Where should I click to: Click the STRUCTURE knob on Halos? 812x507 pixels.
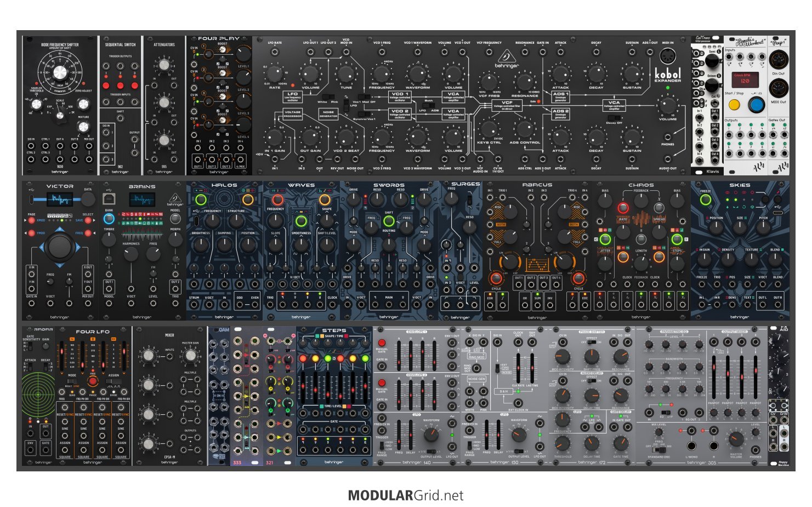236,220
